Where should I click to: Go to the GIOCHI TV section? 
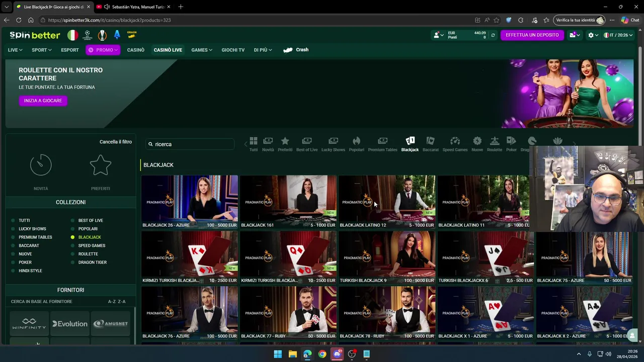click(233, 50)
